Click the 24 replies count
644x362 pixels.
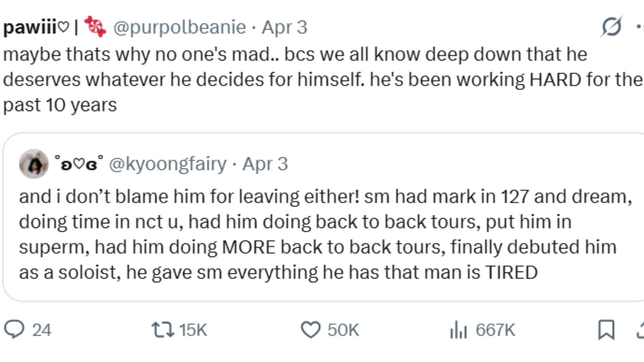pyautogui.click(x=42, y=330)
